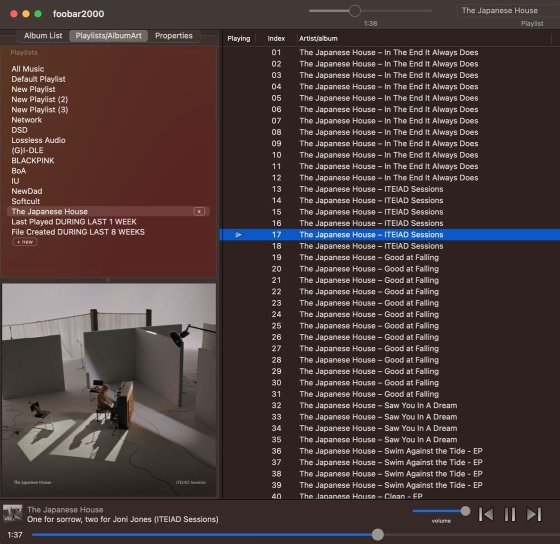The image size is (560, 544).
Task: Open the Network playlist
Action: (x=26, y=120)
